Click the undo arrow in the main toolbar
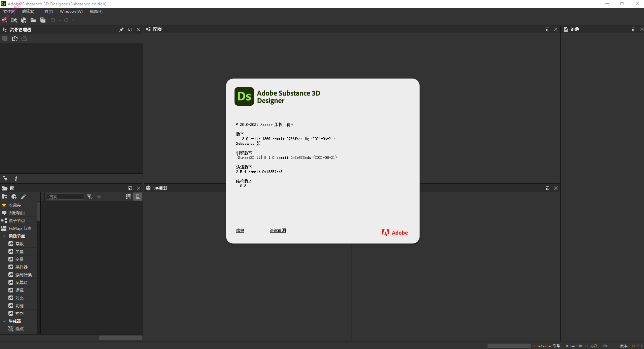The height and width of the screenshot is (349, 644). point(53,20)
